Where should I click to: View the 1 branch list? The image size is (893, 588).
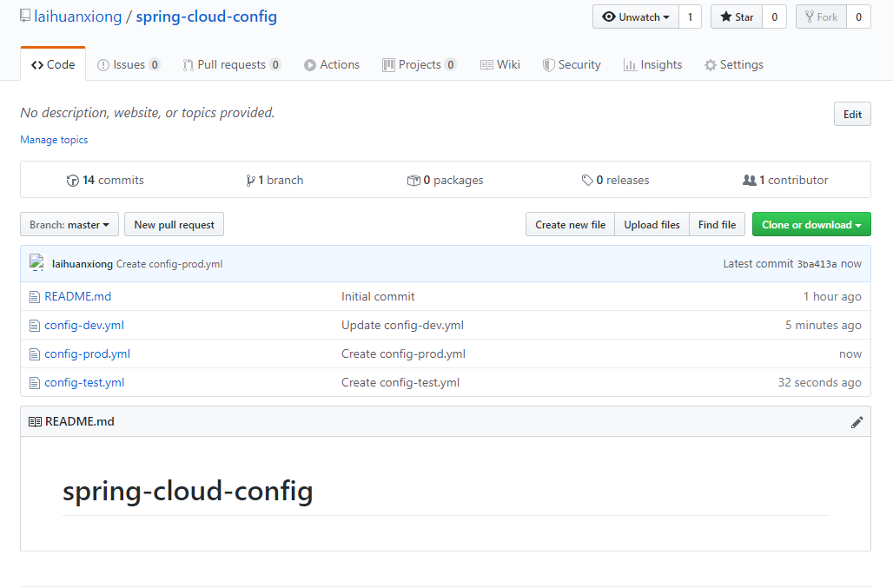tap(275, 180)
